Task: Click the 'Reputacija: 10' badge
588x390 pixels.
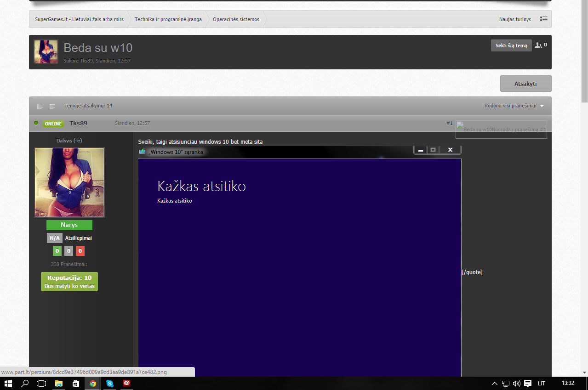Action: click(69, 282)
